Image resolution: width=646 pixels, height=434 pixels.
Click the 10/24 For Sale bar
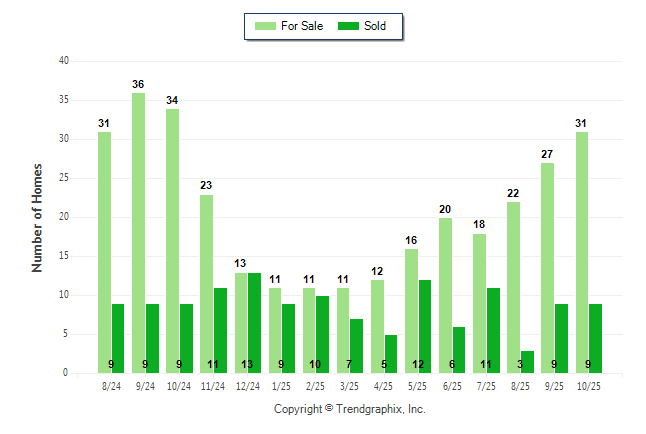[172, 241]
